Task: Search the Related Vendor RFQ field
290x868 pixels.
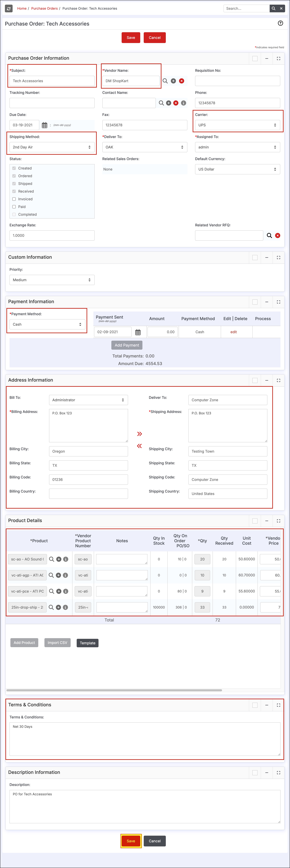Action: pyautogui.click(x=269, y=235)
